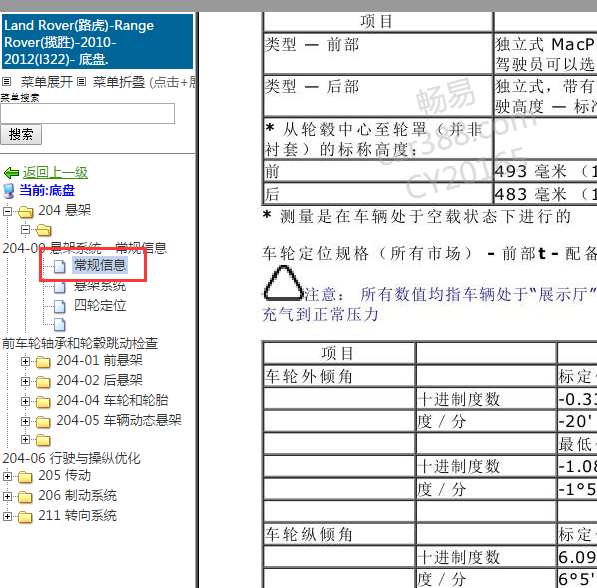597x588 pixels.
Task: Select the 当前:底盘 label
Action: click(47, 190)
